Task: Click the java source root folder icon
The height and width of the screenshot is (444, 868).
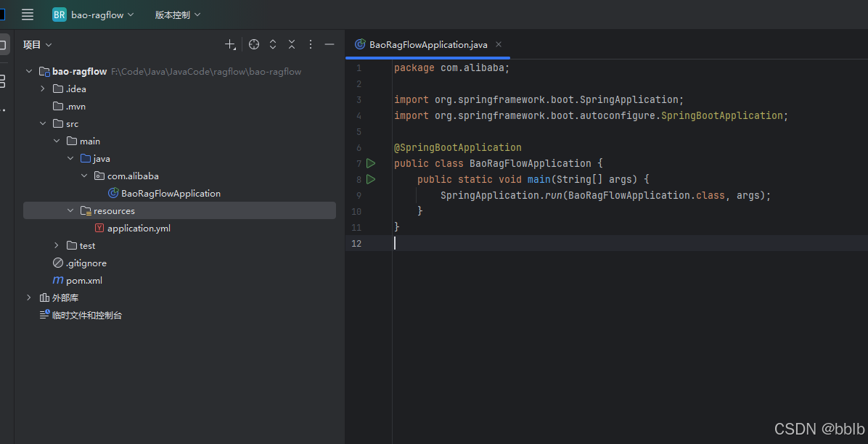Action: click(x=85, y=158)
